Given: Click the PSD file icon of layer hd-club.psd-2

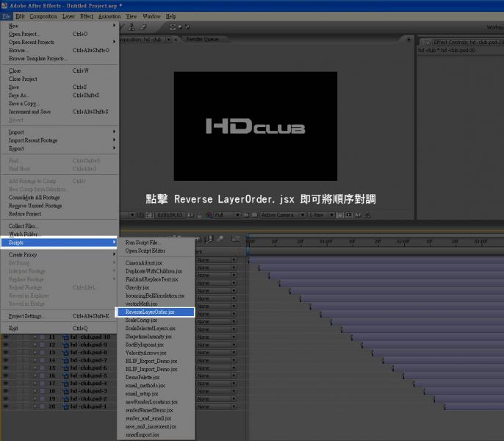Looking at the screenshot, I should click(x=65, y=398).
